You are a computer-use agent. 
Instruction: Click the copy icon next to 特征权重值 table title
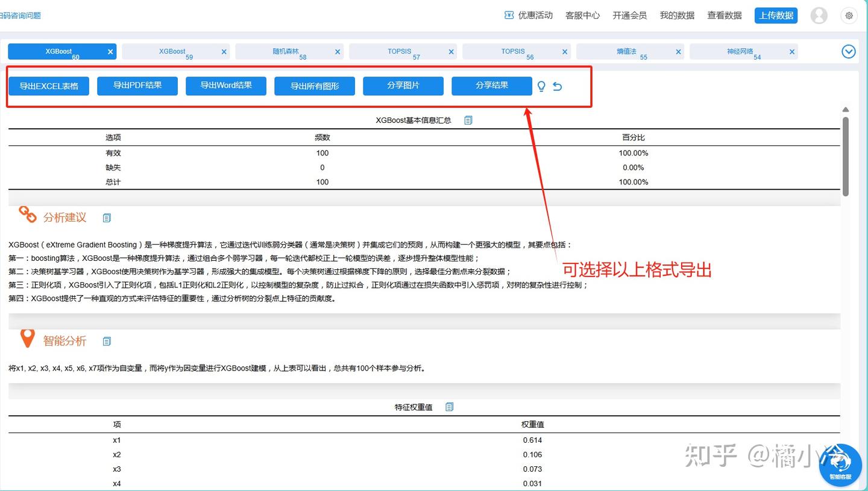point(449,406)
